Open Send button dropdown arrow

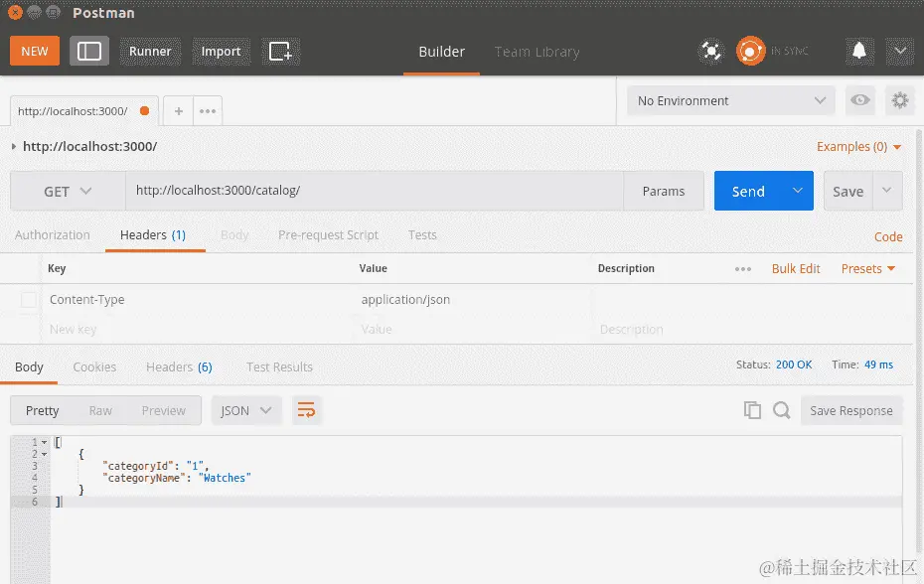click(797, 191)
